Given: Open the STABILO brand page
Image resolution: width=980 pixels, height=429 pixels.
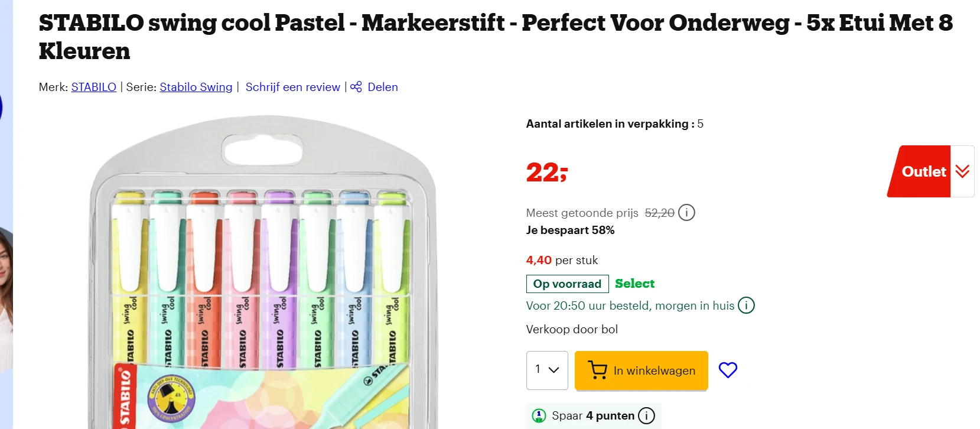Looking at the screenshot, I should tap(93, 87).
